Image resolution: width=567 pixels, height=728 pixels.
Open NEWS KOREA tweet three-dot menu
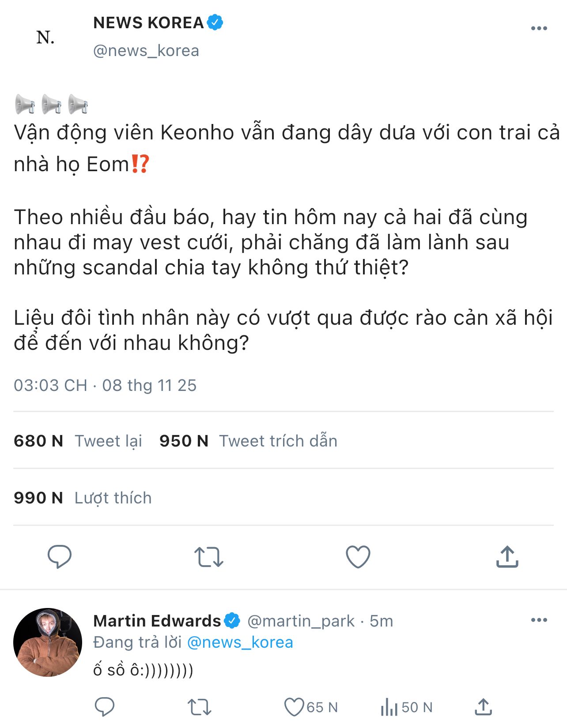point(539,28)
